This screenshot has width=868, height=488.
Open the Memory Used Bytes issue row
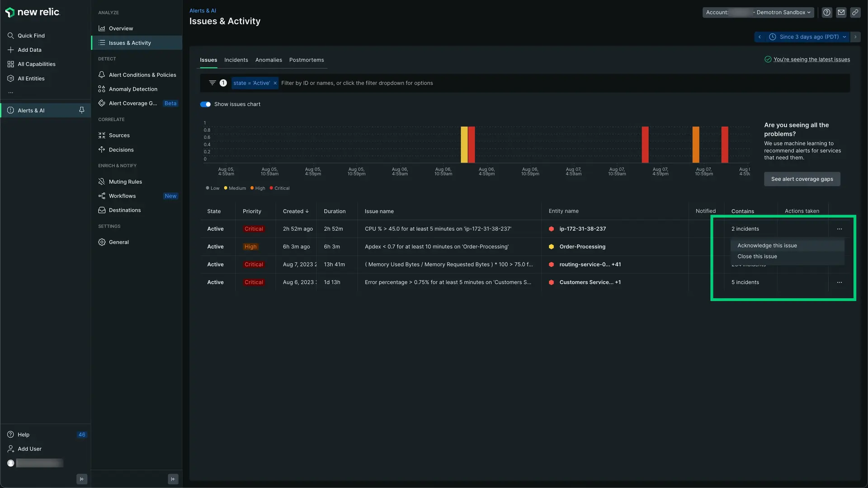[448, 265]
